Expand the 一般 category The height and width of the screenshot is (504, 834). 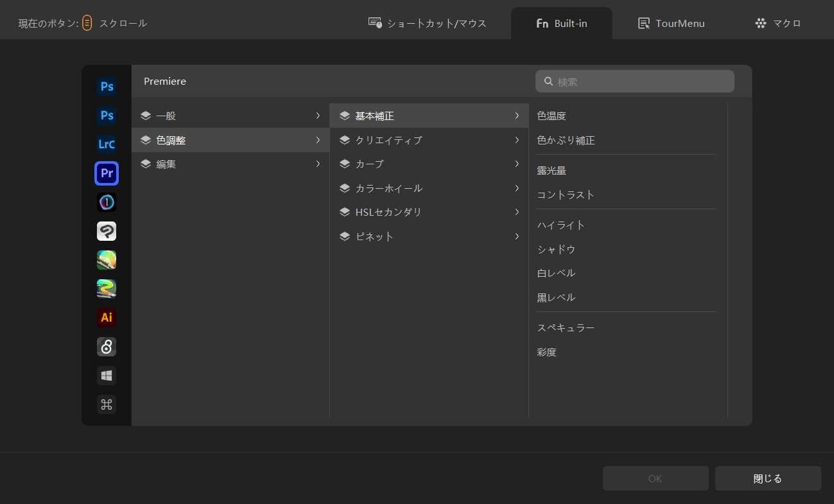pos(230,116)
